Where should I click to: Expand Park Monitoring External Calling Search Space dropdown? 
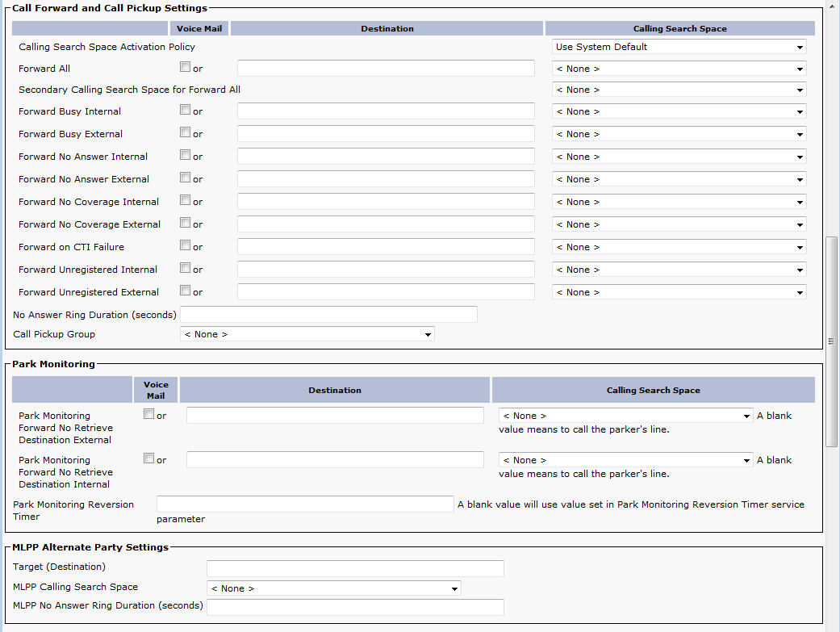(625, 416)
